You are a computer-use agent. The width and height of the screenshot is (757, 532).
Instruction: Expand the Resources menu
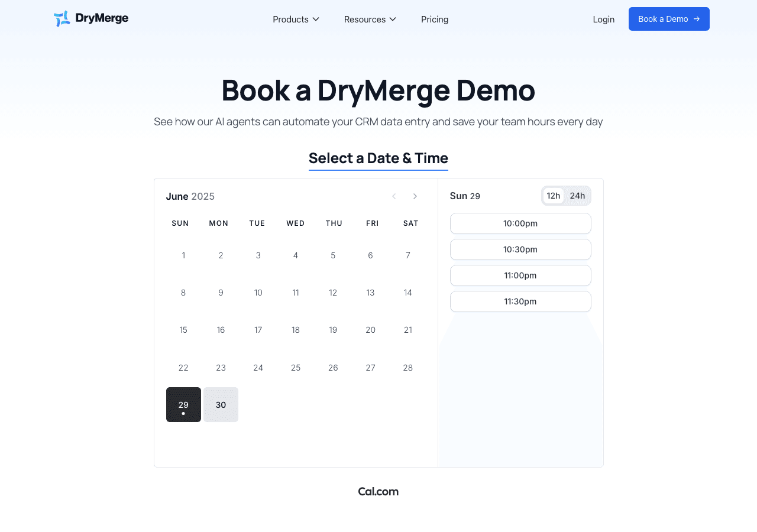[x=370, y=19]
